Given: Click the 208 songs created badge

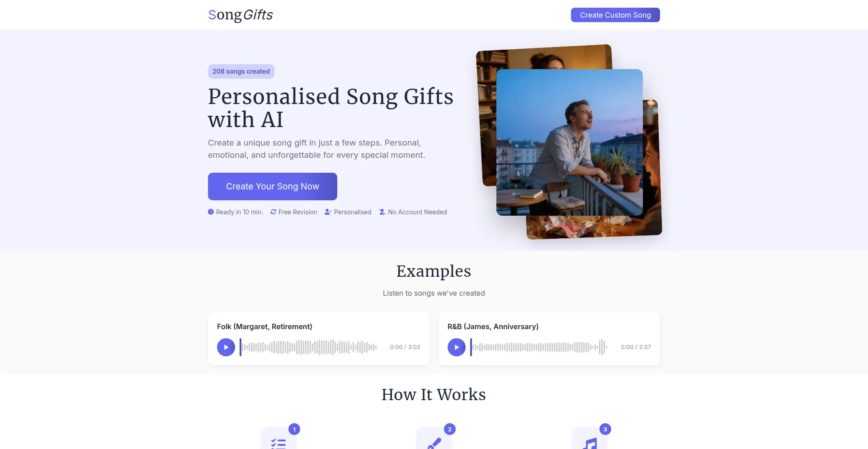Looking at the screenshot, I should [x=241, y=71].
